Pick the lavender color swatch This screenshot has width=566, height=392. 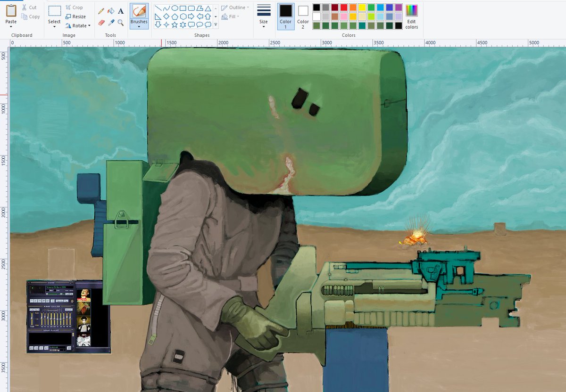coord(399,16)
